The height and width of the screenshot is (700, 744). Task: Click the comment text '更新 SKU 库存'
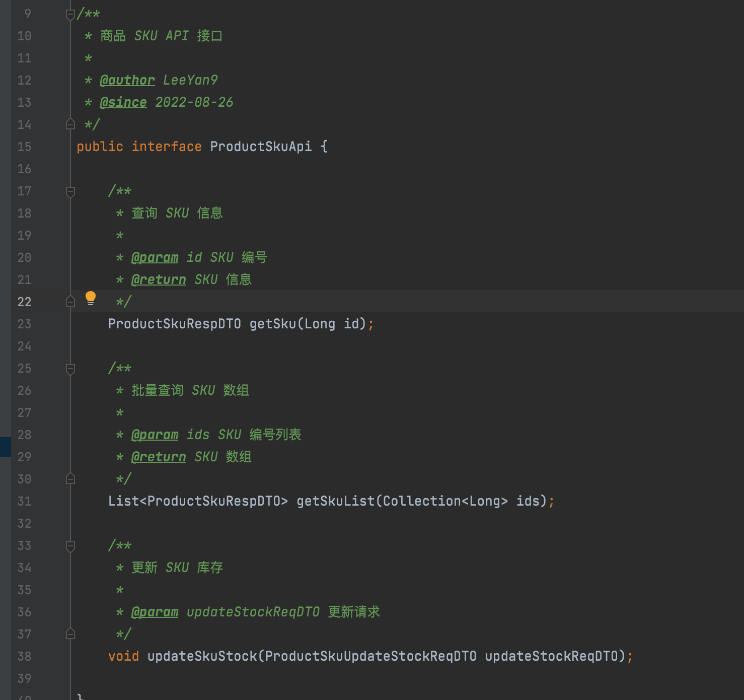click(x=177, y=568)
